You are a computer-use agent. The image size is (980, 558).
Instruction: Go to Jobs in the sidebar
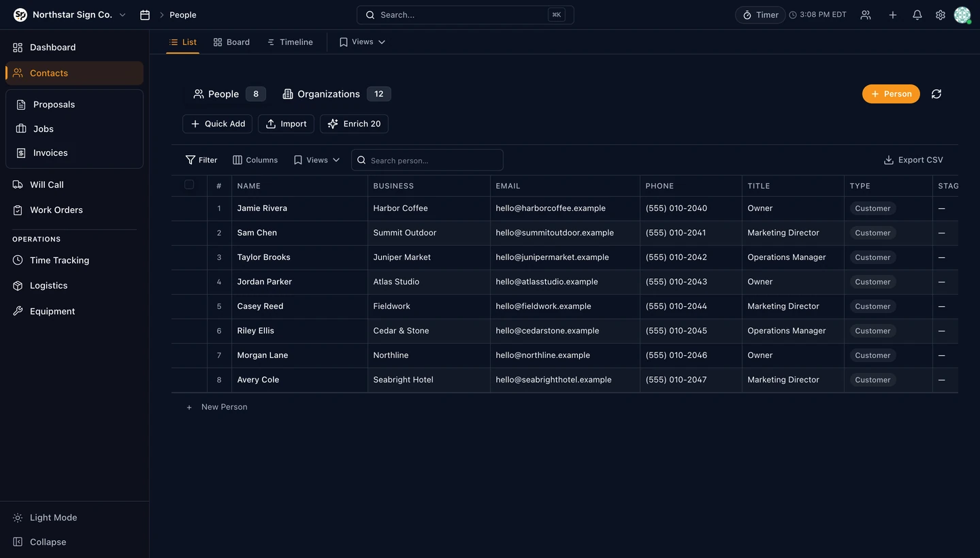pyautogui.click(x=75, y=129)
